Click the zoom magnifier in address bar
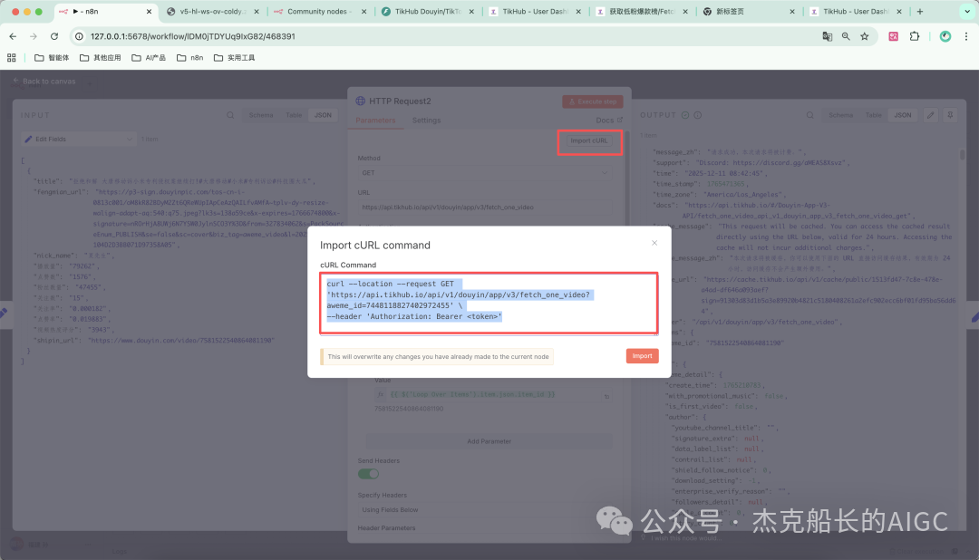The image size is (979, 560). [846, 36]
